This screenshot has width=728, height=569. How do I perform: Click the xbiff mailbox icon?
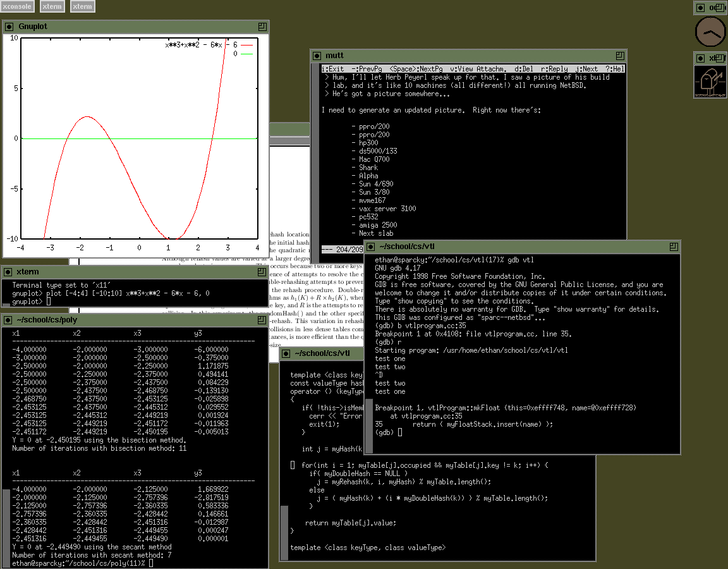point(710,82)
